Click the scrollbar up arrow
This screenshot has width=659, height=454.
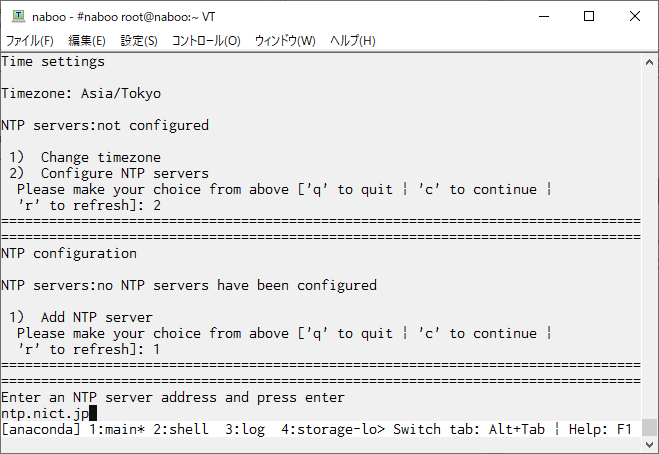pos(649,62)
